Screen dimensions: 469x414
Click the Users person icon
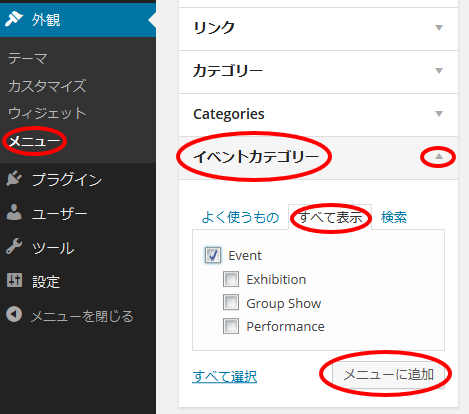[x=14, y=212]
